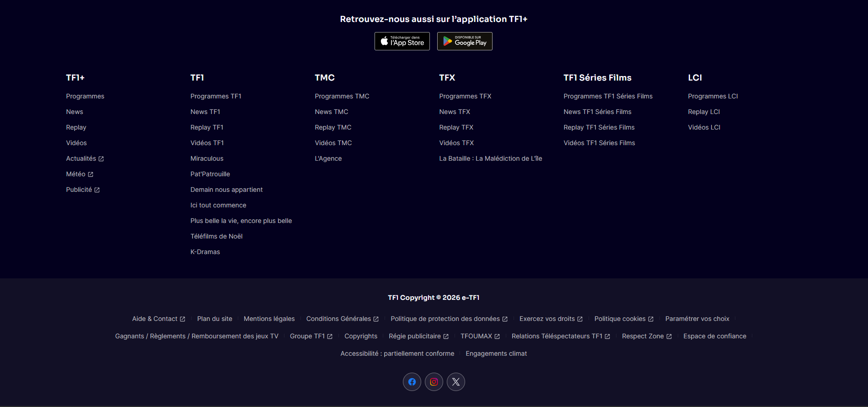Open Pat'Patrouille link

pyautogui.click(x=210, y=174)
